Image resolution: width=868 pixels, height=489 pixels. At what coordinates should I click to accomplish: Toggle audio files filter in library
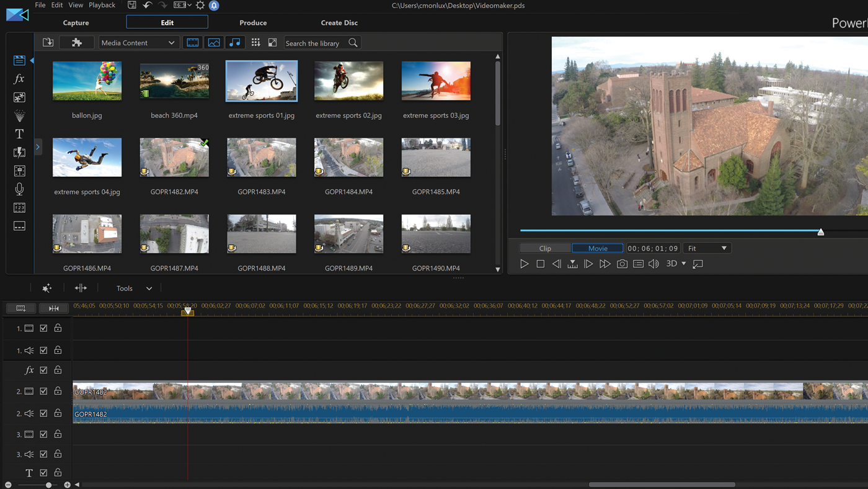click(235, 43)
